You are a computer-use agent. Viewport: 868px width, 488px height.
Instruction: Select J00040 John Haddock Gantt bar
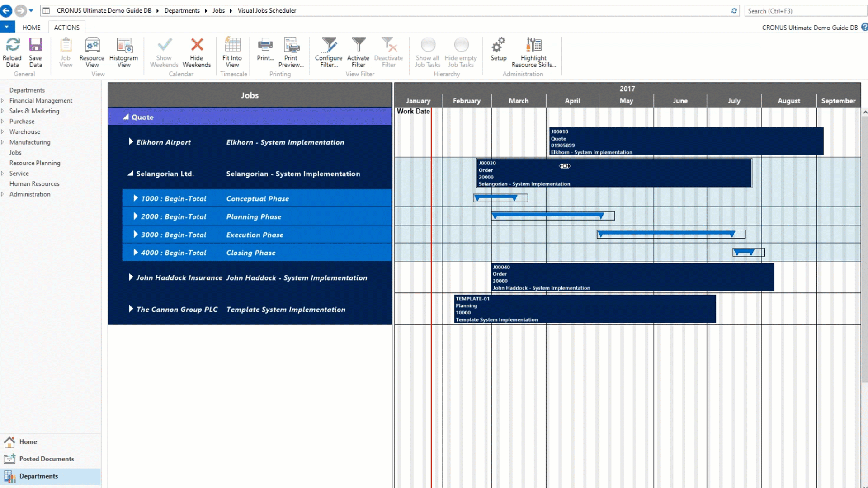pos(633,277)
